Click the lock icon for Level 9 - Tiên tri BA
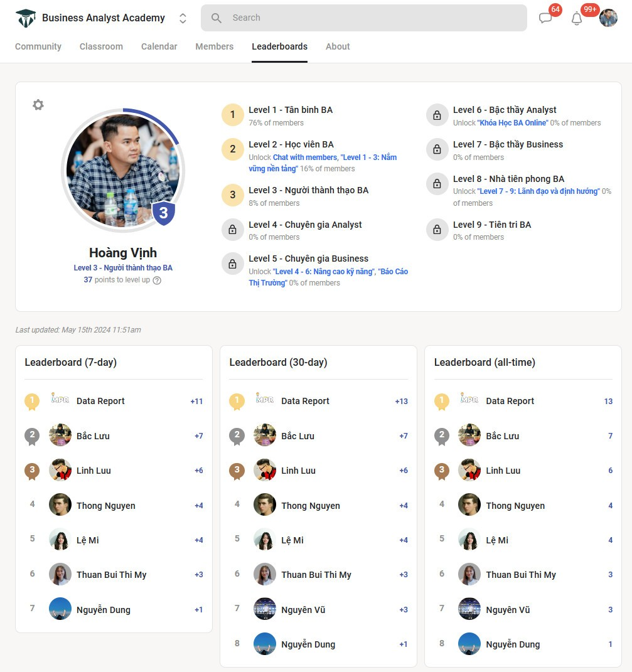The image size is (632, 672). (437, 230)
